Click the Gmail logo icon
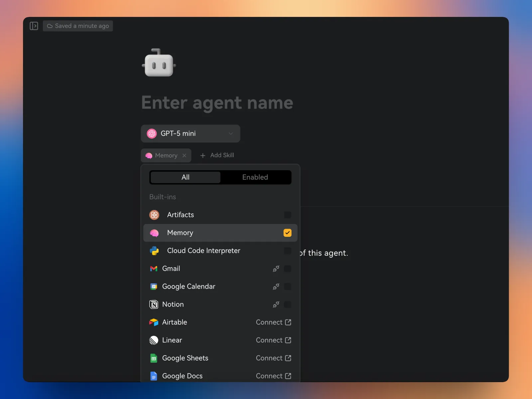 coord(154,269)
